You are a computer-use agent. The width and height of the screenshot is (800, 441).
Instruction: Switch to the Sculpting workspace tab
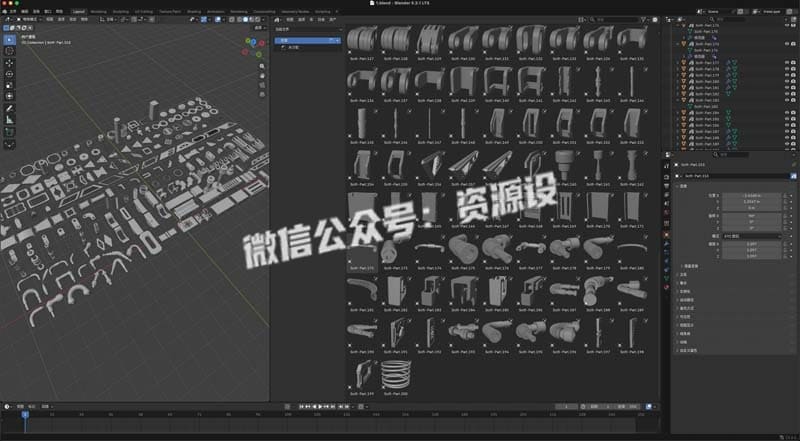click(x=120, y=11)
